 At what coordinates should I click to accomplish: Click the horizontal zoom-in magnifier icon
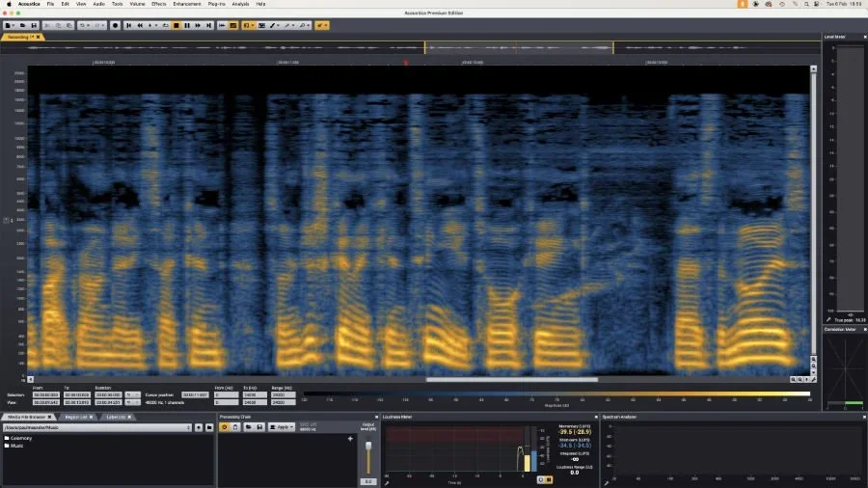click(793, 380)
